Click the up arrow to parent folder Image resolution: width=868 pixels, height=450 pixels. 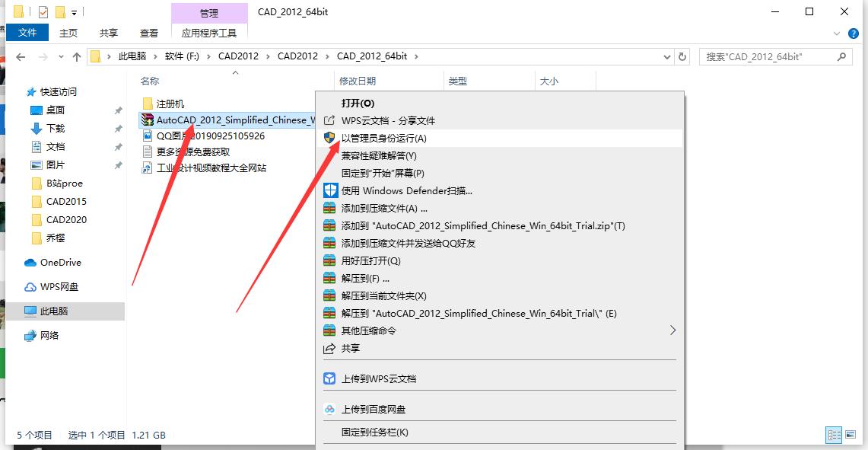click(x=77, y=56)
